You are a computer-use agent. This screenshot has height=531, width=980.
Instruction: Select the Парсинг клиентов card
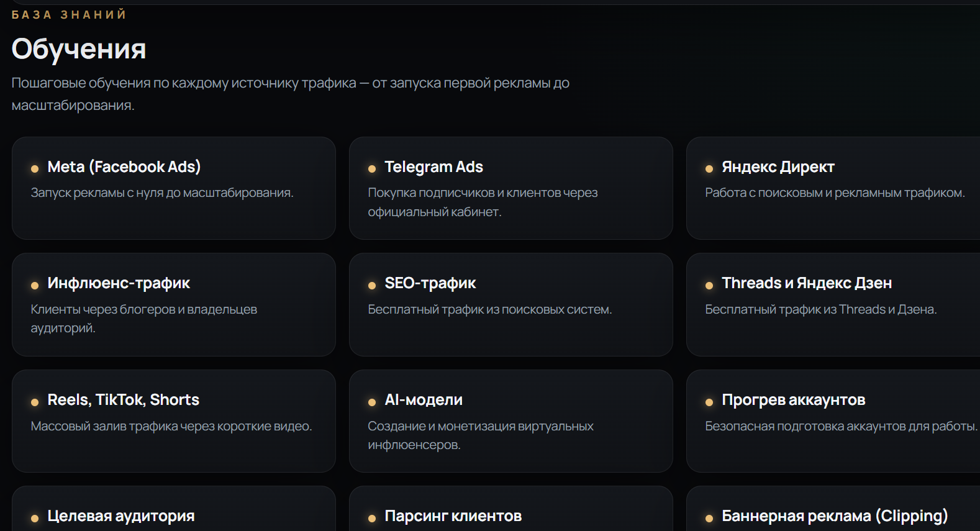[511, 509]
